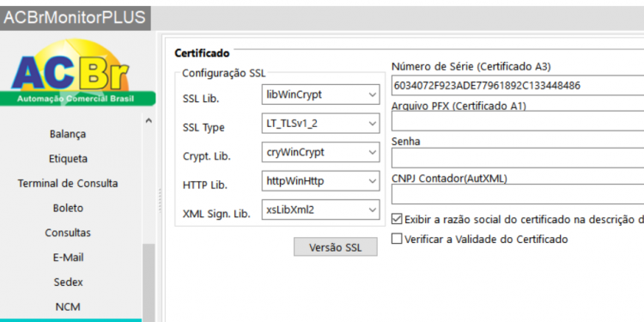The width and height of the screenshot is (644, 322).
Task: Click the Número de Série field
Action: [518, 85]
